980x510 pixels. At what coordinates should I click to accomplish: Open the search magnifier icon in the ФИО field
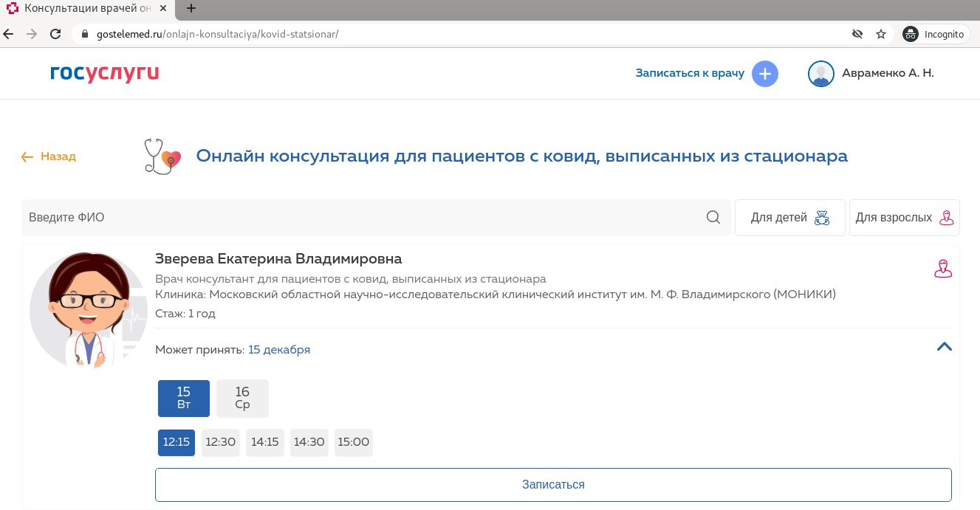[x=713, y=217]
